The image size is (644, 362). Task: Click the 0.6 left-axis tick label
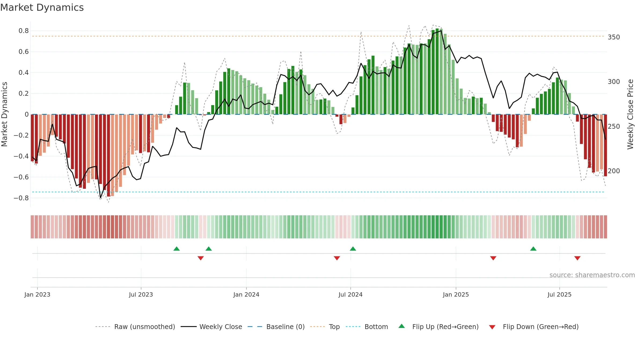coord(24,51)
